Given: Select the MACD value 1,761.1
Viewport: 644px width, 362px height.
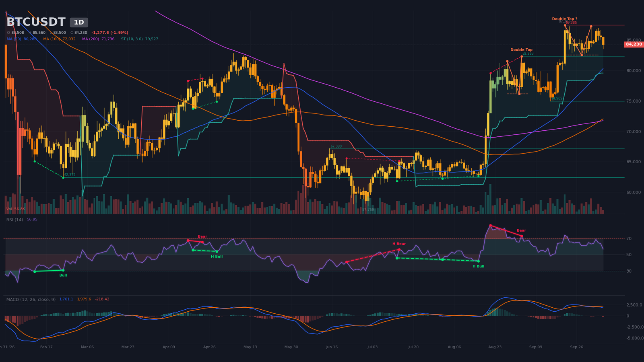Looking at the screenshot, I should click(x=66, y=299).
